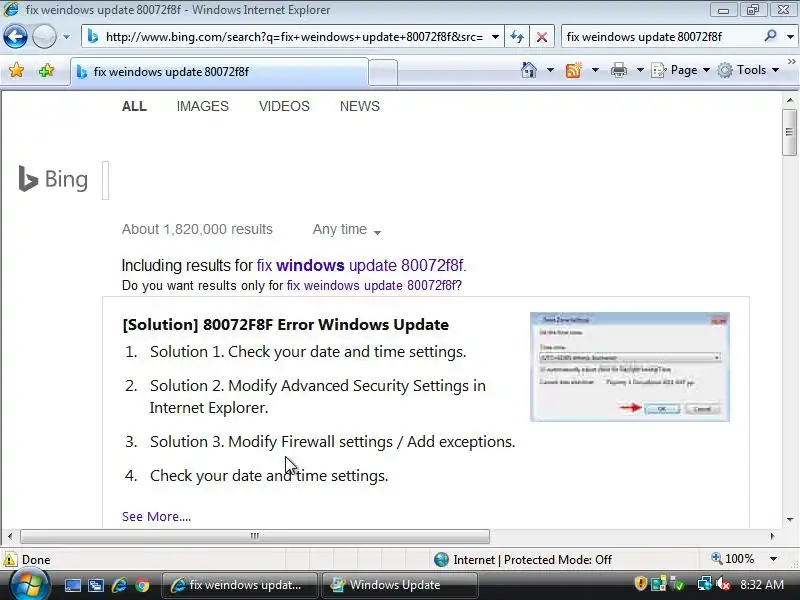This screenshot has height=600, width=800.
Task: Open Favorites Center star icon
Action: coord(16,70)
